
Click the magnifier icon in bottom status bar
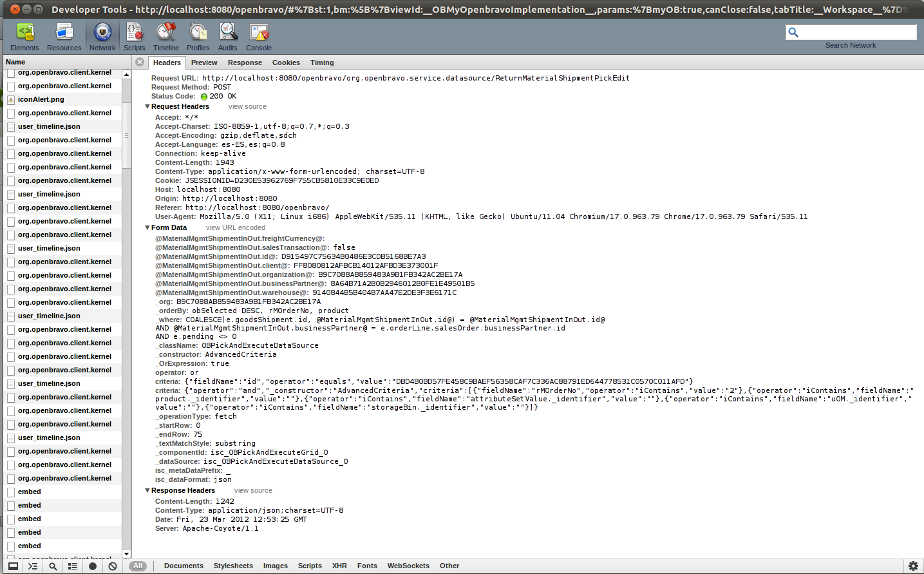tap(53, 566)
